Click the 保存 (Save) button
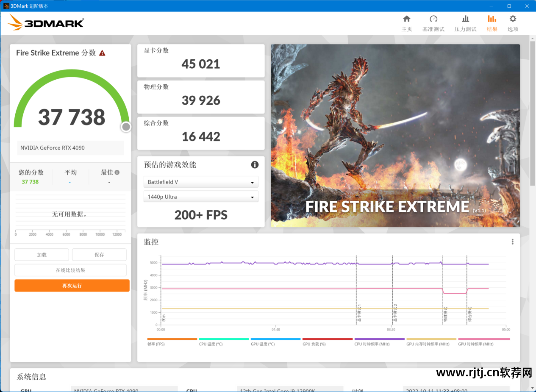This screenshot has width=536, height=392. [x=99, y=255]
